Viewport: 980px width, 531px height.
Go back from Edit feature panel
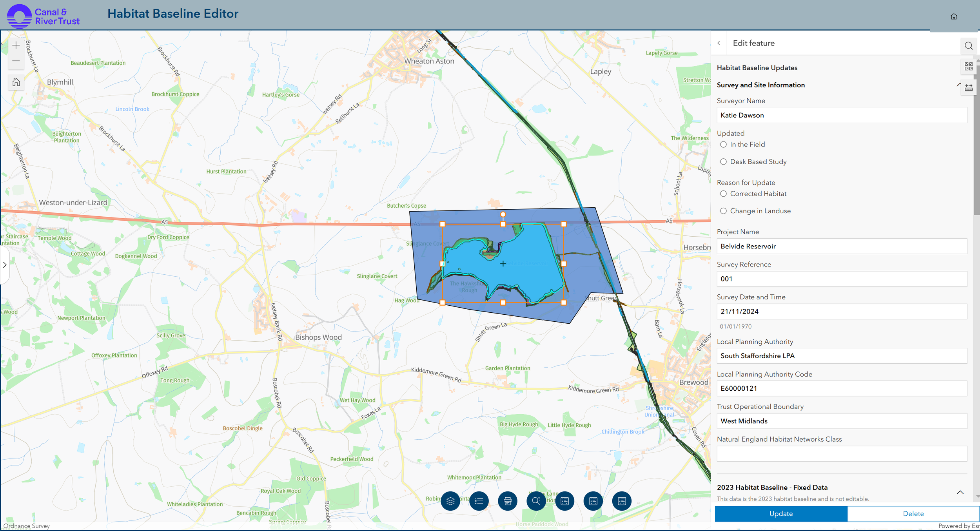[x=719, y=43]
